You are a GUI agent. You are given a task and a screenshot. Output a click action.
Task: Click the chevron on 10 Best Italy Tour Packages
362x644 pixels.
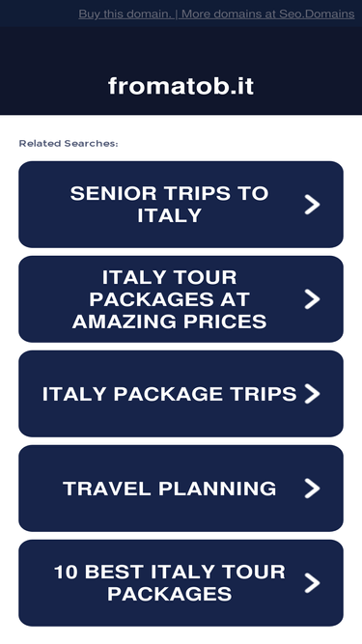point(312,582)
